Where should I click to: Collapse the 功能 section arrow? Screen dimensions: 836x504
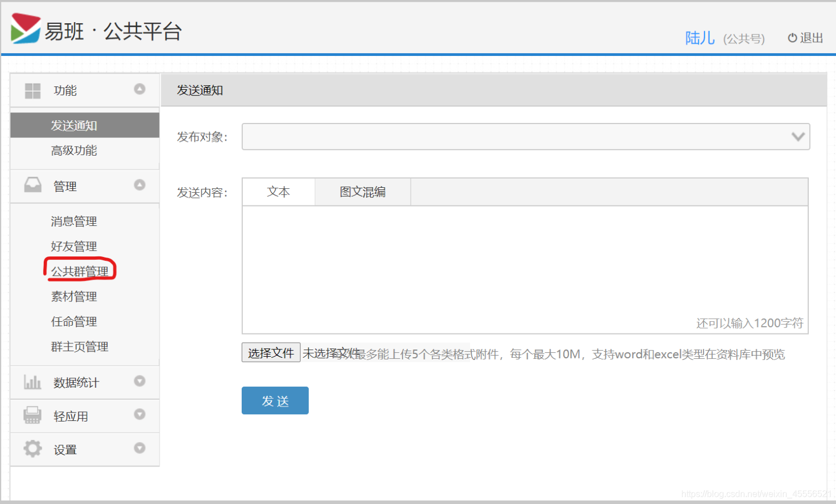point(140,89)
